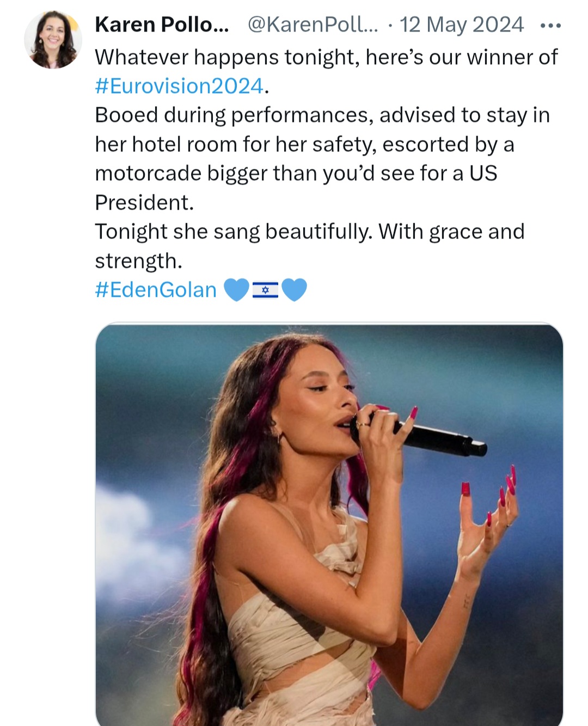588x726 pixels.
Task: Open Karen Pollock's profile picture avatar
Action: pos(53,40)
